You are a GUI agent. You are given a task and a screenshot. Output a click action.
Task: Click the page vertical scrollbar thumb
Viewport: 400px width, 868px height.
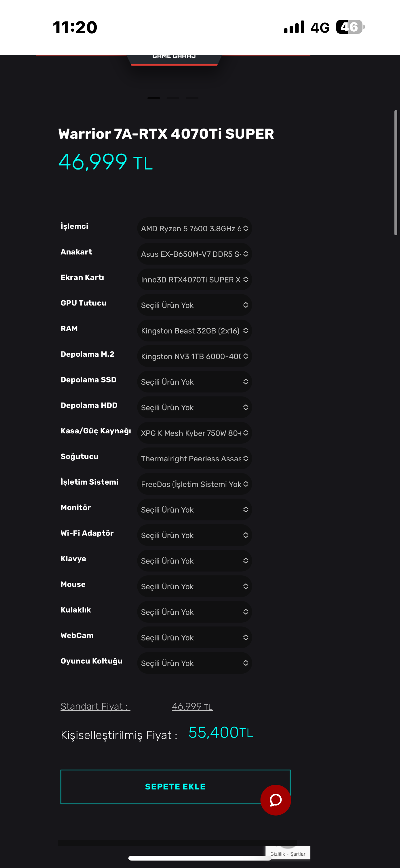[396, 172]
